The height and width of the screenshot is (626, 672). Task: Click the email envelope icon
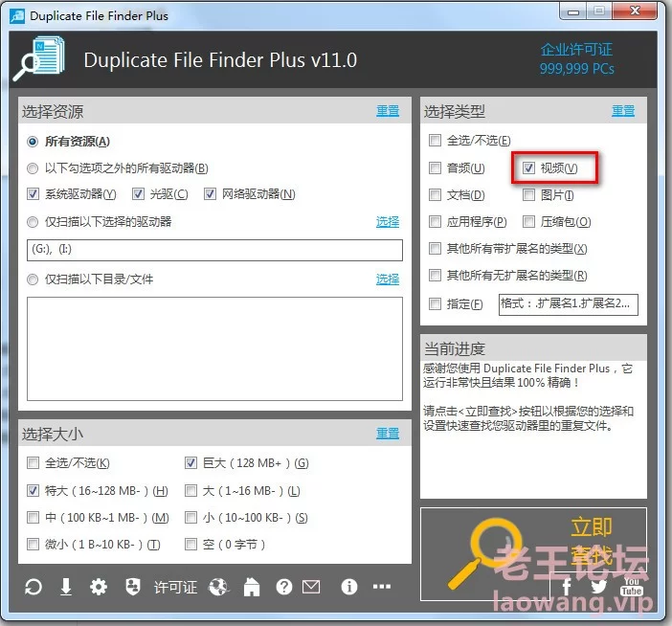[311, 587]
